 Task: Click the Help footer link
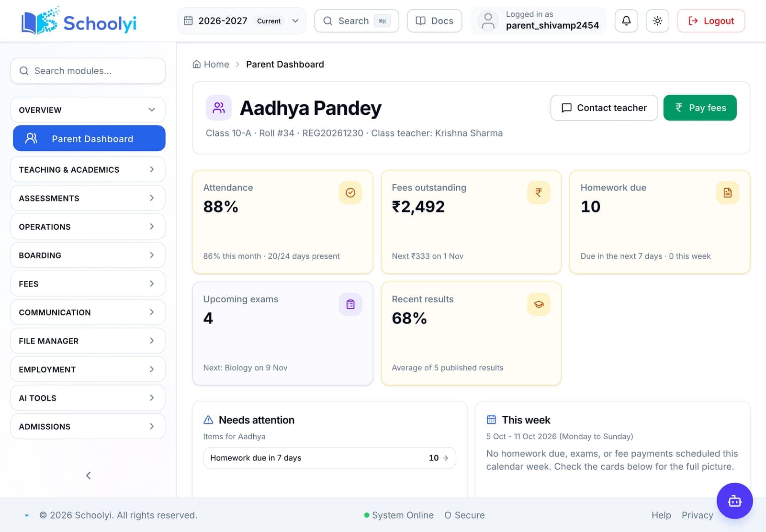661,515
